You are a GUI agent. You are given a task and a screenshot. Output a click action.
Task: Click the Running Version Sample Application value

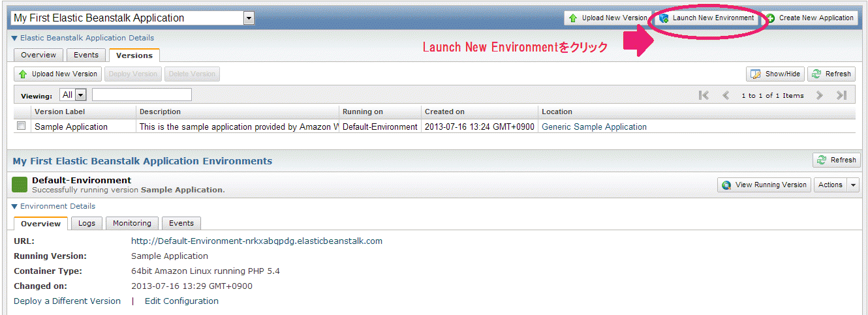click(170, 256)
